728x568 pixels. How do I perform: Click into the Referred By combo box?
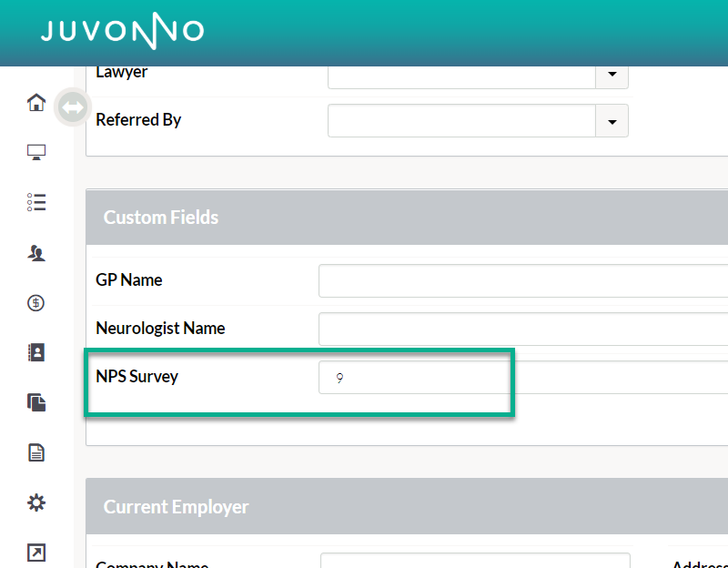coord(461,121)
